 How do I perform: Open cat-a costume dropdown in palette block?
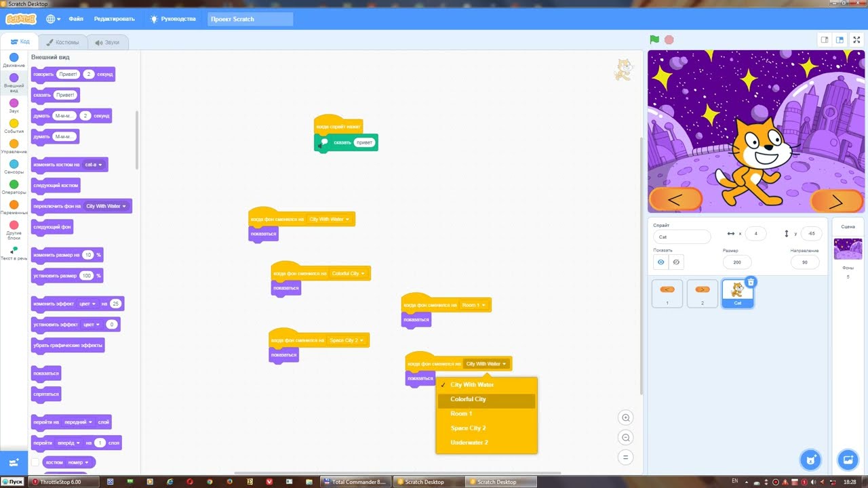coord(93,165)
